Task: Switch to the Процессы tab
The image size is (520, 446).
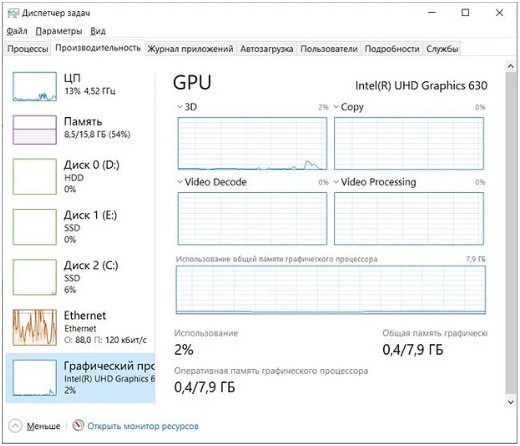Action: pos(28,49)
